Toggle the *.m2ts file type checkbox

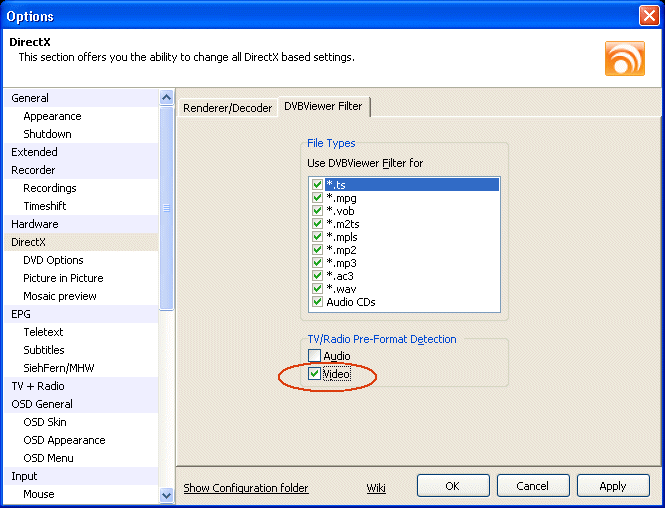click(x=317, y=224)
